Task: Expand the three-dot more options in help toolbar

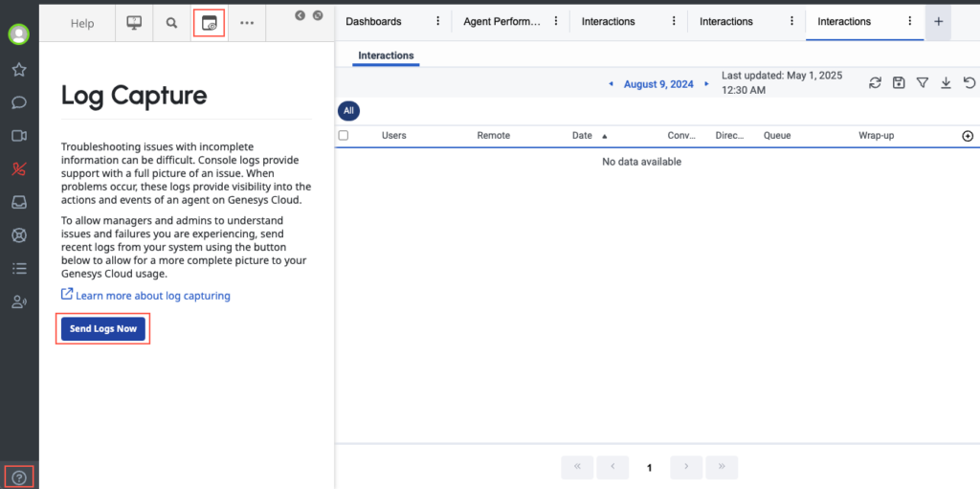Action: coord(247,22)
